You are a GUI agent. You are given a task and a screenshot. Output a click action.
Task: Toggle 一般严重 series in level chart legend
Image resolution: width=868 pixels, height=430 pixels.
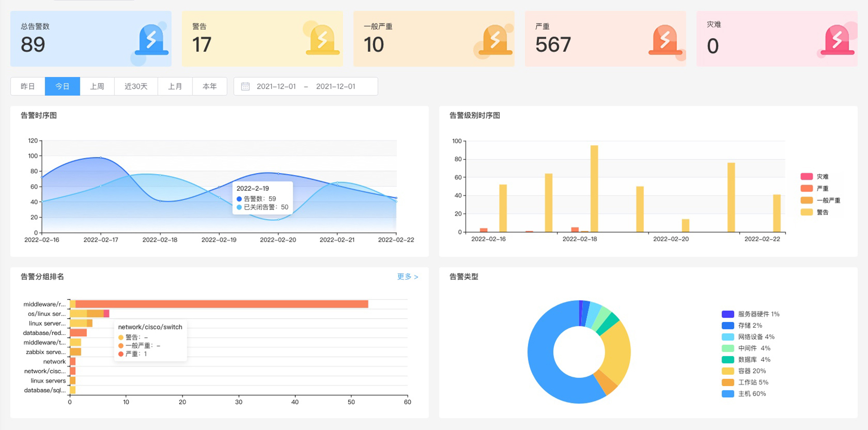821,200
